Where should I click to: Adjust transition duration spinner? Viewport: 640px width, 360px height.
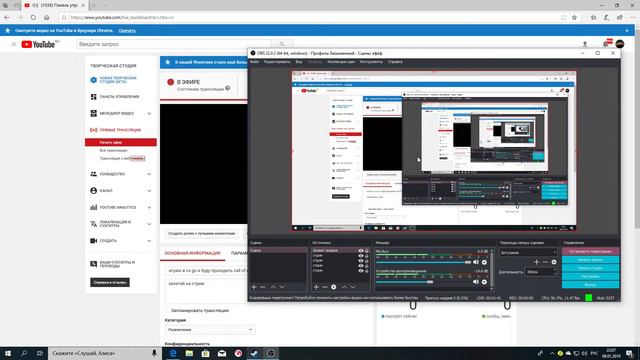pyautogui.click(x=541, y=272)
